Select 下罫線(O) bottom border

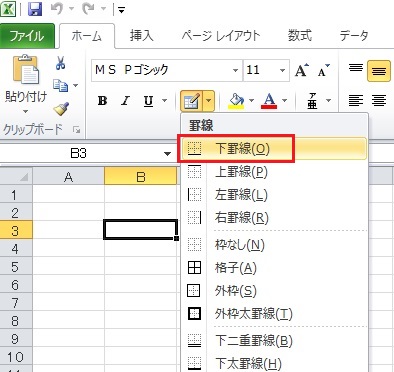click(274, 149)
